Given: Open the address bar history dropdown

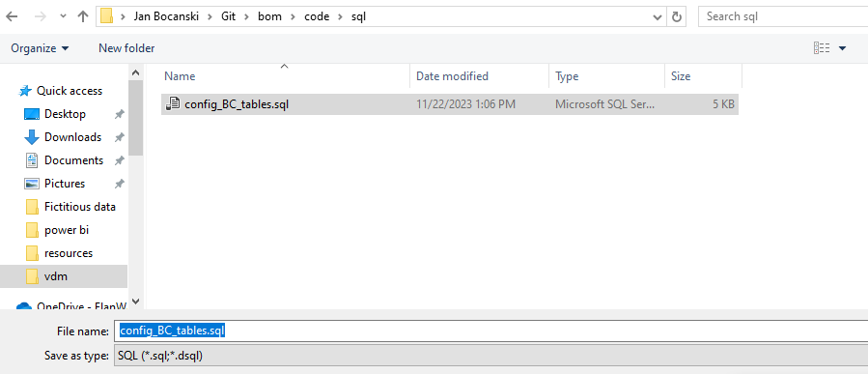Looking at the screenshot, I should point(658,16).
